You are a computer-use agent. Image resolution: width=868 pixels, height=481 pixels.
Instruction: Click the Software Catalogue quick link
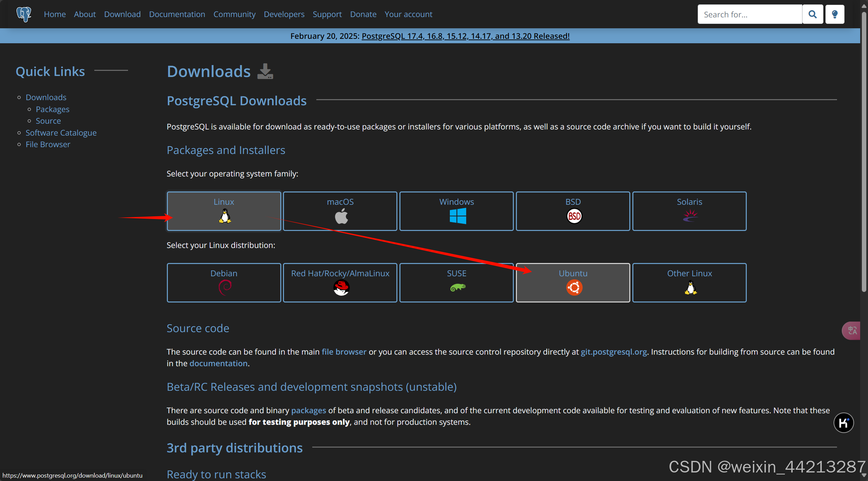coord(61,133)
